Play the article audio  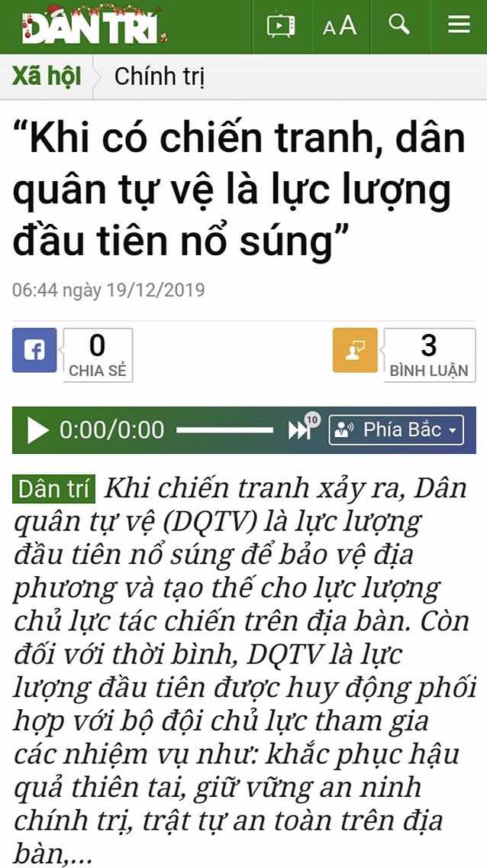click(37, 430)
